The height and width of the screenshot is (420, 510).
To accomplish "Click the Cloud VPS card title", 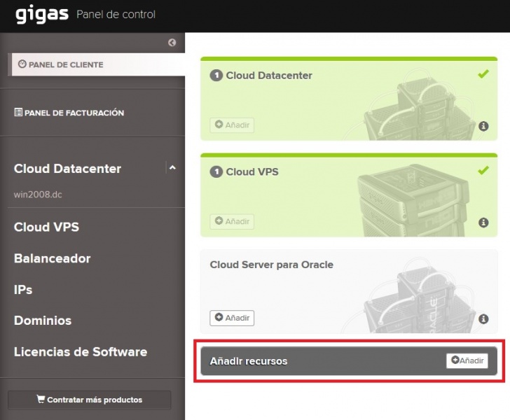I will [x=252, y=171].
